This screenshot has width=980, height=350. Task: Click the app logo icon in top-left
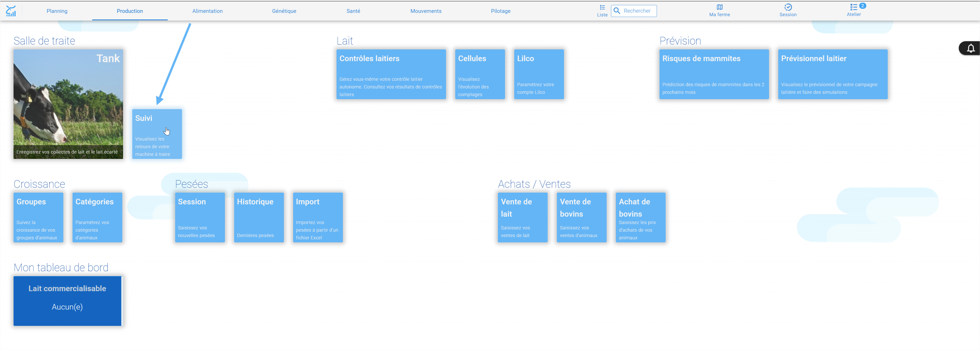(11, 11)
